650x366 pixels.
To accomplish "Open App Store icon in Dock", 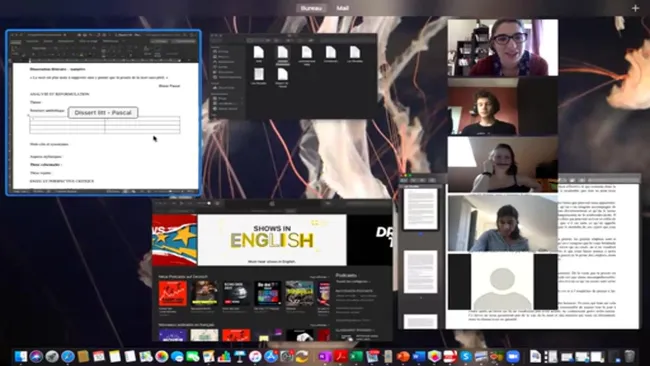I will pos(271,356).
